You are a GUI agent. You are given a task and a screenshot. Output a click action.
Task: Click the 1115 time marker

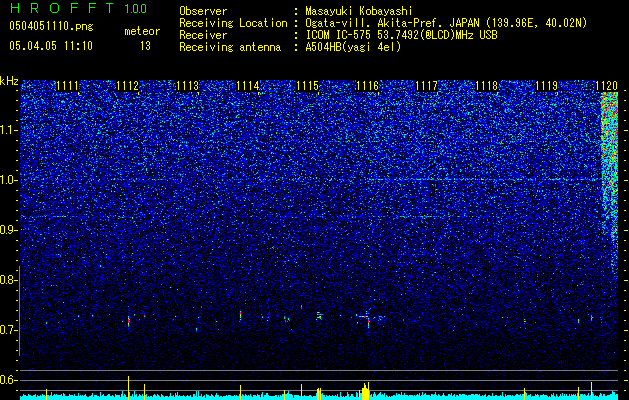[x=307, y=86]
